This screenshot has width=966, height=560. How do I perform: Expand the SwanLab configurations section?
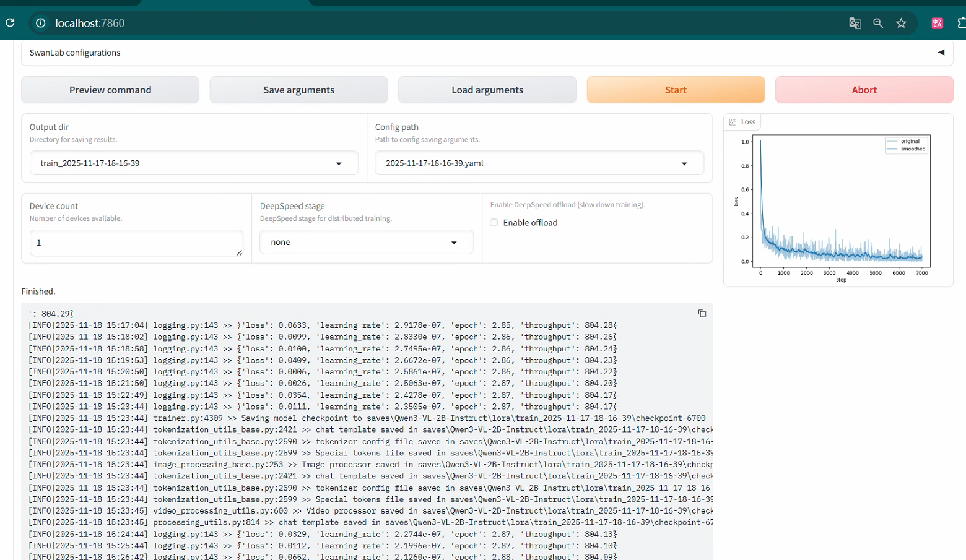487,53
